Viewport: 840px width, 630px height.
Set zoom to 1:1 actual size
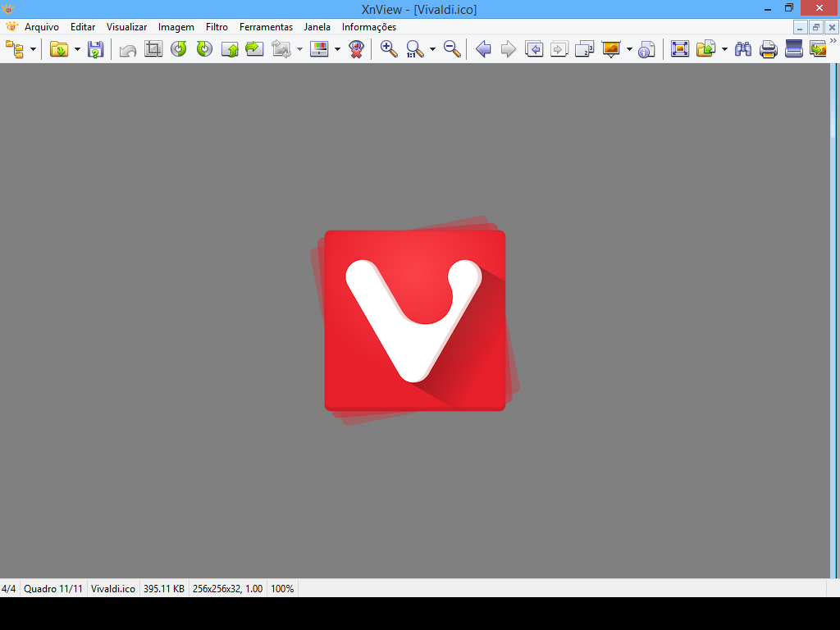coord(414,49)
